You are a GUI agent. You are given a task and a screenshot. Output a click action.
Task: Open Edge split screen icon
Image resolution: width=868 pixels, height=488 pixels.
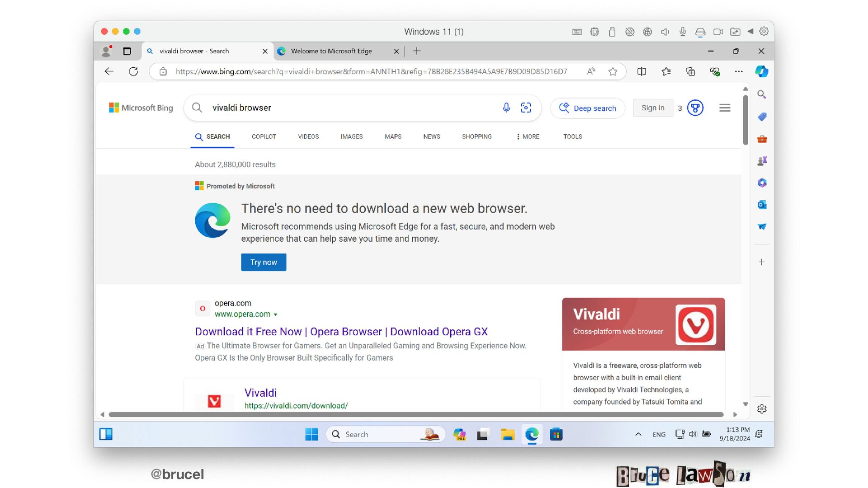[x=642, y=71]
